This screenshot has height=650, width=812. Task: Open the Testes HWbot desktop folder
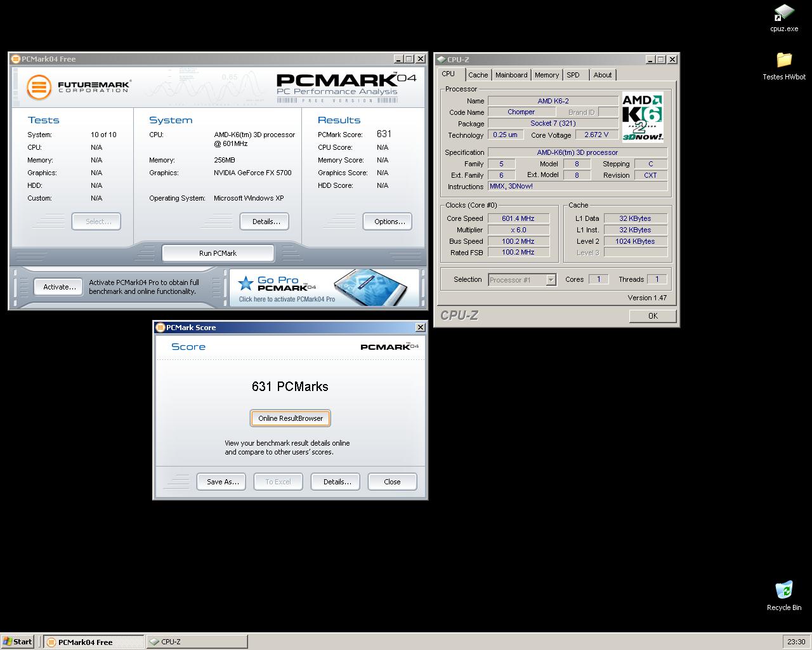tap(784, 66)
